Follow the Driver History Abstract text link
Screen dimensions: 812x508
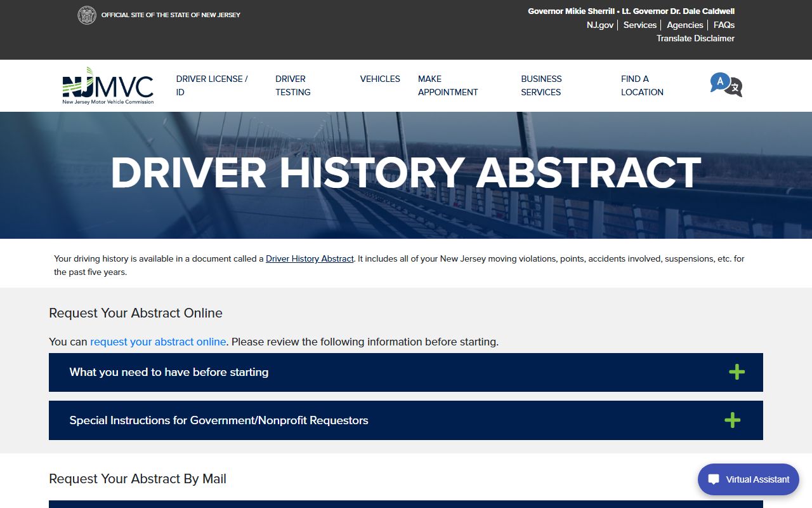coord(310,258)
